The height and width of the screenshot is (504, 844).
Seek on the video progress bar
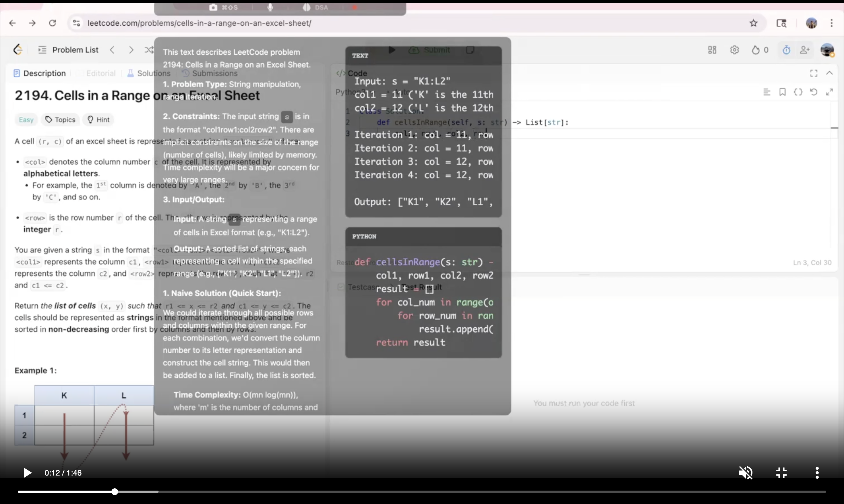(422, 491)
